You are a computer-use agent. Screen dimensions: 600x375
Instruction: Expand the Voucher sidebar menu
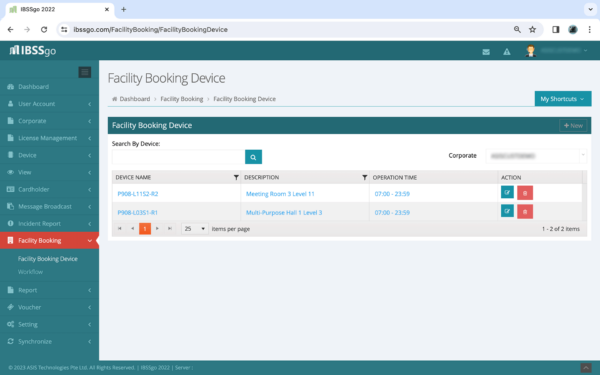click(49, 307)
